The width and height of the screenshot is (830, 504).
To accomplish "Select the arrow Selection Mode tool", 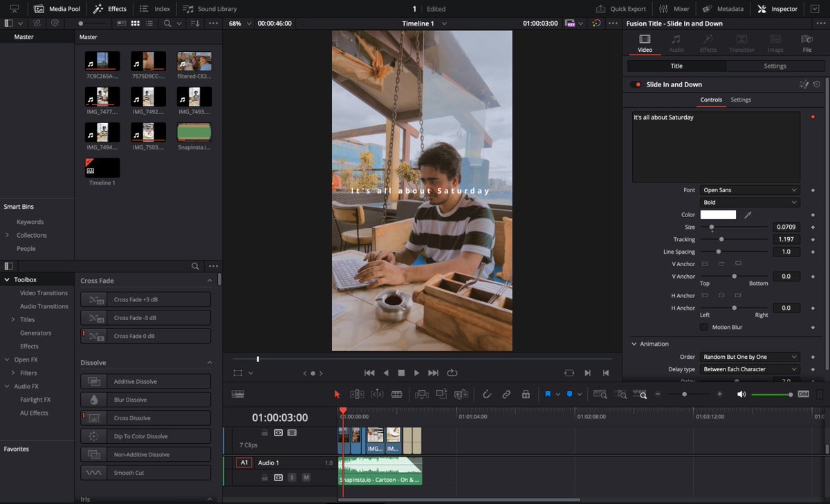I will 338,394.
